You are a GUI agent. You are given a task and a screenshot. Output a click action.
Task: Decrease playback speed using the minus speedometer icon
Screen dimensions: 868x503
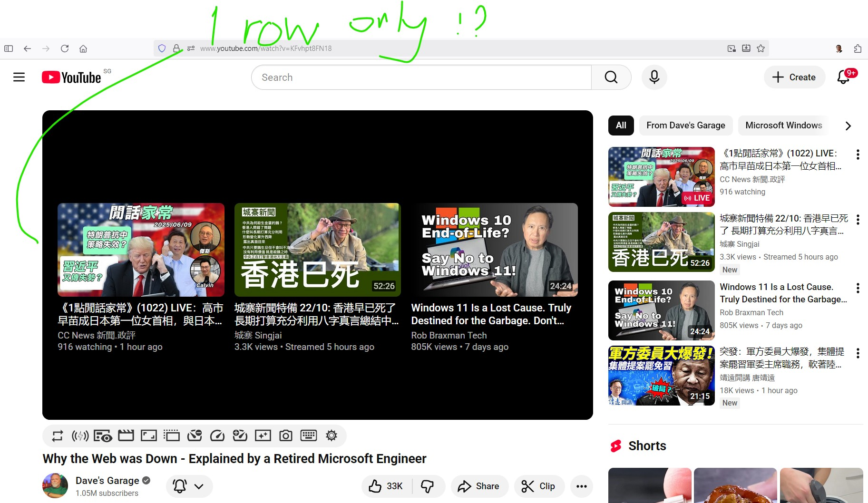tap(195, 436)
